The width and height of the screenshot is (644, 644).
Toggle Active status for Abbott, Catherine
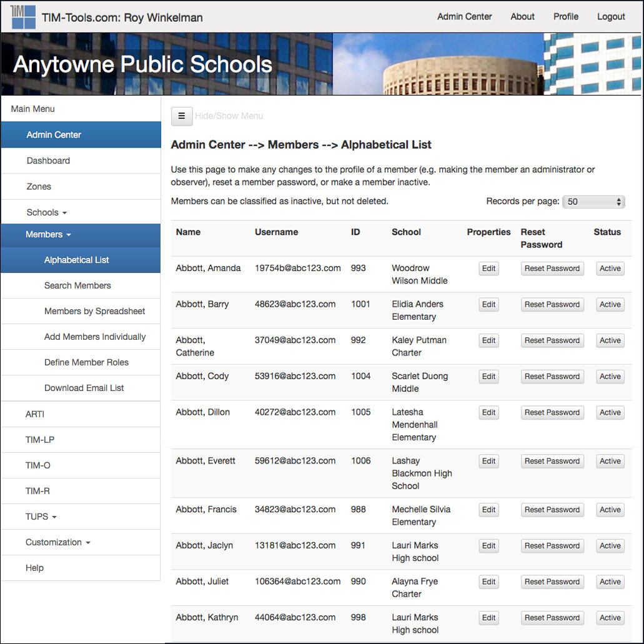610,340
